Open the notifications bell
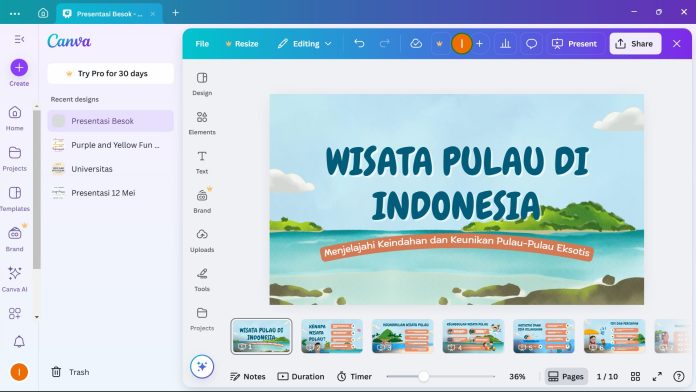This screenshot has width=696, height=392. (x=19, y=341)
